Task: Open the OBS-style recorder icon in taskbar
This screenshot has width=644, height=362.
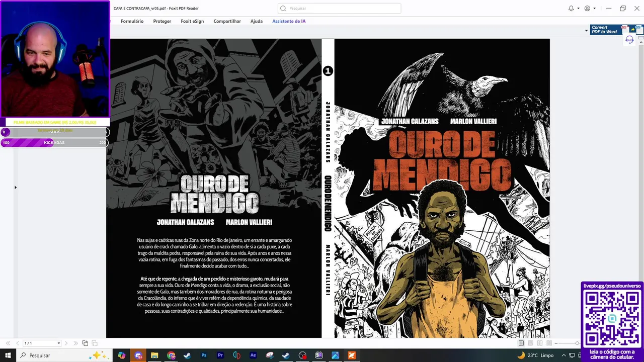Action: [x=302, y=355]
